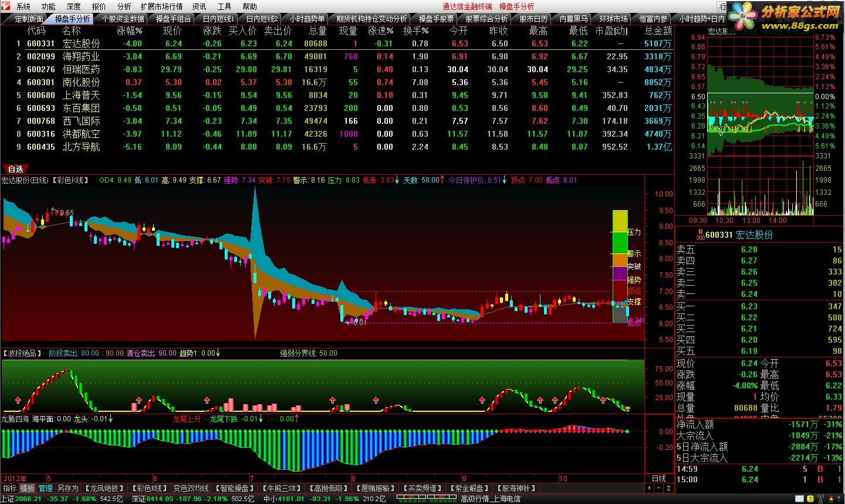Viewport: 845px width, 504px height.
Task: Select 【股海神针】 indicator template
Action: 516,488
